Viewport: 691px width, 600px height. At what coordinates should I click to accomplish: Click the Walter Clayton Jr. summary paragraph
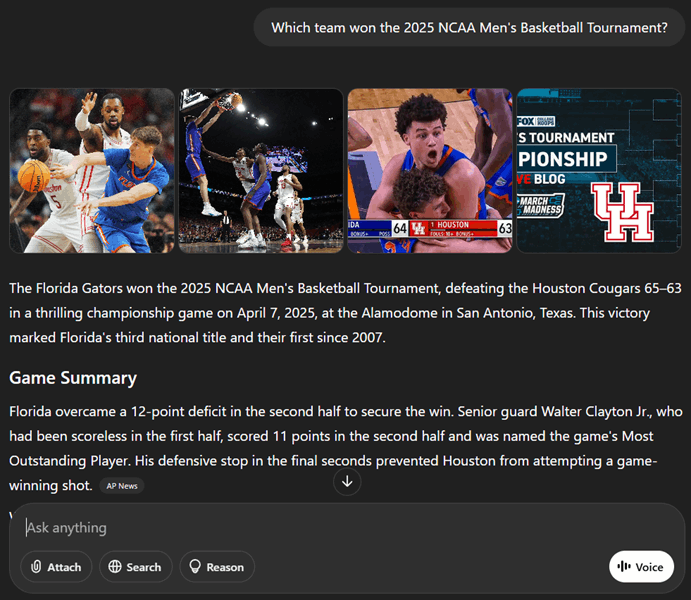[x=346, y=448]
